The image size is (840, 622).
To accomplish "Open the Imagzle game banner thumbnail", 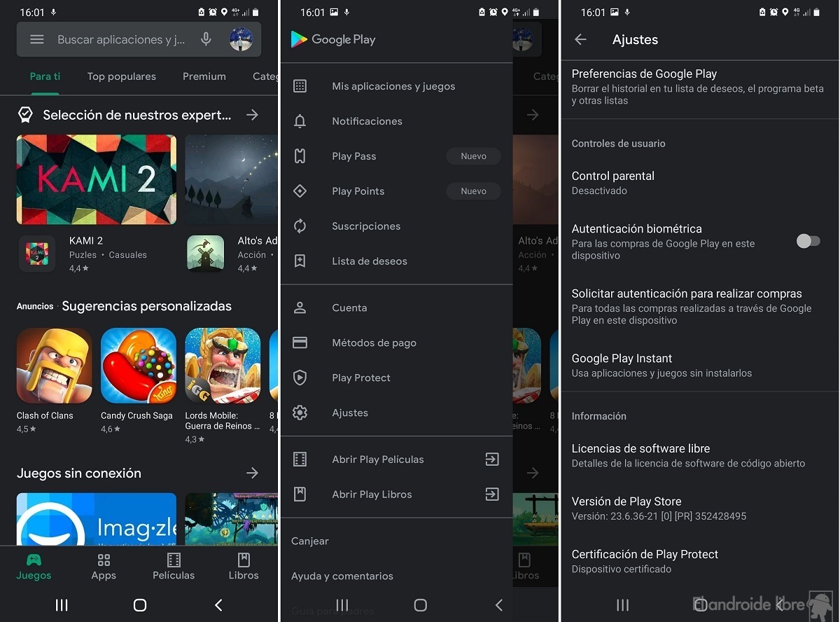I will (97, 519).
